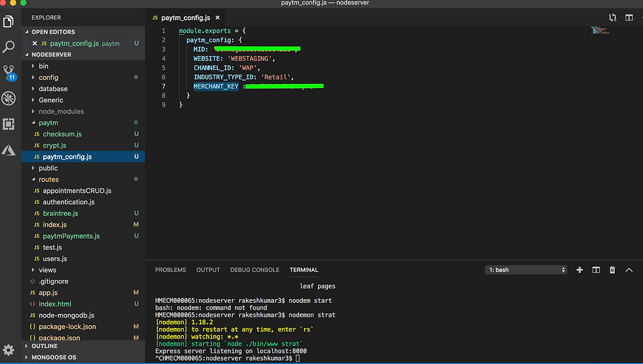Click the MERCHANT_KEY text in the editor
This screenshot has width=643, height=364.
216,87
